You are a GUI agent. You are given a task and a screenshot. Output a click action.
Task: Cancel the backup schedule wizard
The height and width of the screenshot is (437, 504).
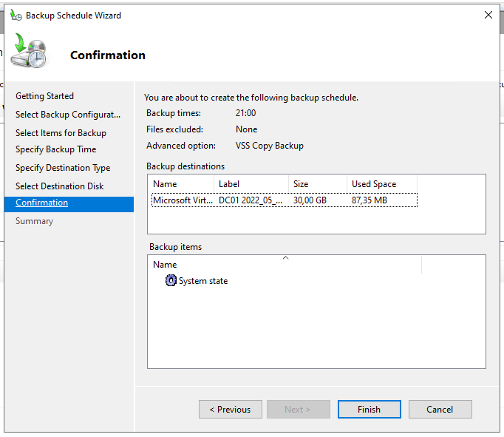[x=440, y=410]
